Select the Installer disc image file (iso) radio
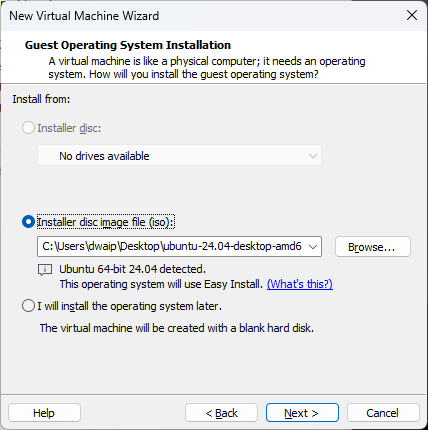The height and width of the screenshot is (430, 428). tap(28, 222)
